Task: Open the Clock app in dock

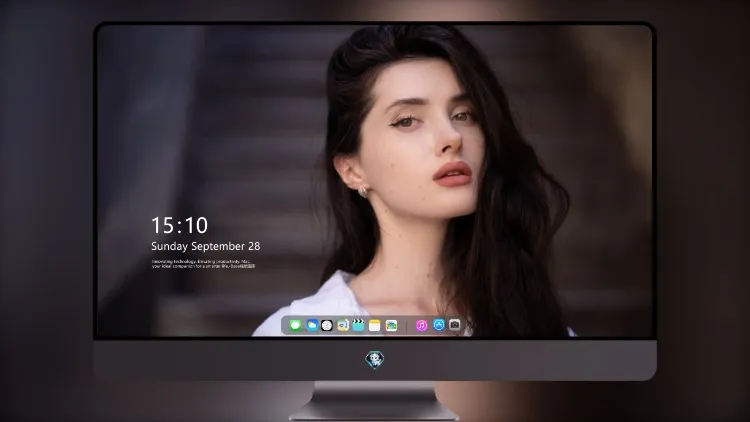Action: click(327, 325)
